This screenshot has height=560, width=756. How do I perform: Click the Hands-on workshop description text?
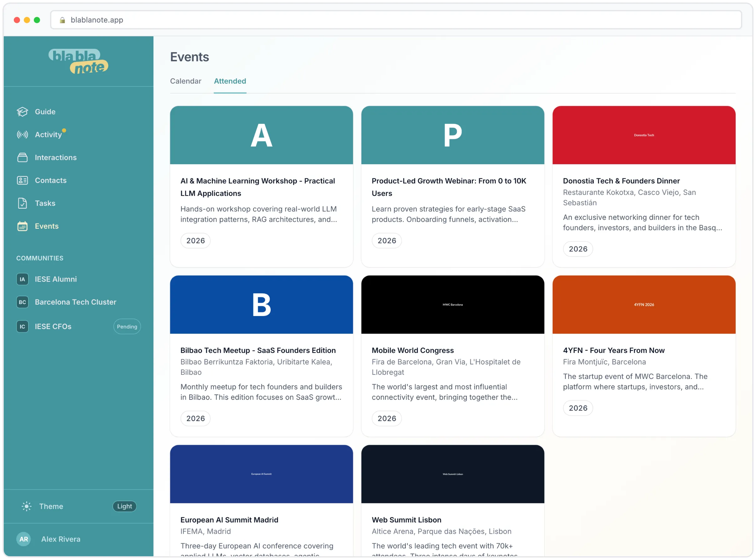tap(259, 214)
